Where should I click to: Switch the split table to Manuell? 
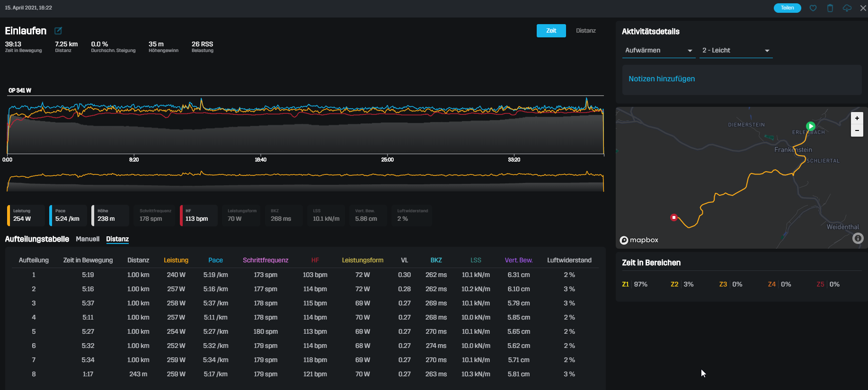pyautogui.click(x=88, y=239)
